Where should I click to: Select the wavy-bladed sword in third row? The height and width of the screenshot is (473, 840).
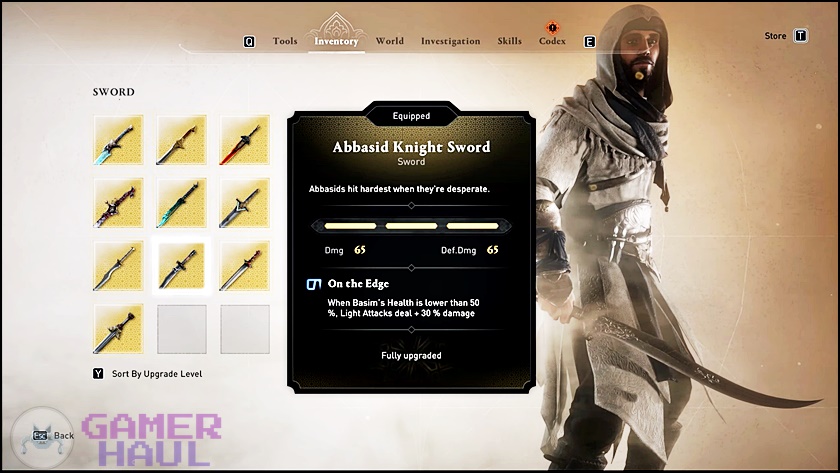point(118,266)
